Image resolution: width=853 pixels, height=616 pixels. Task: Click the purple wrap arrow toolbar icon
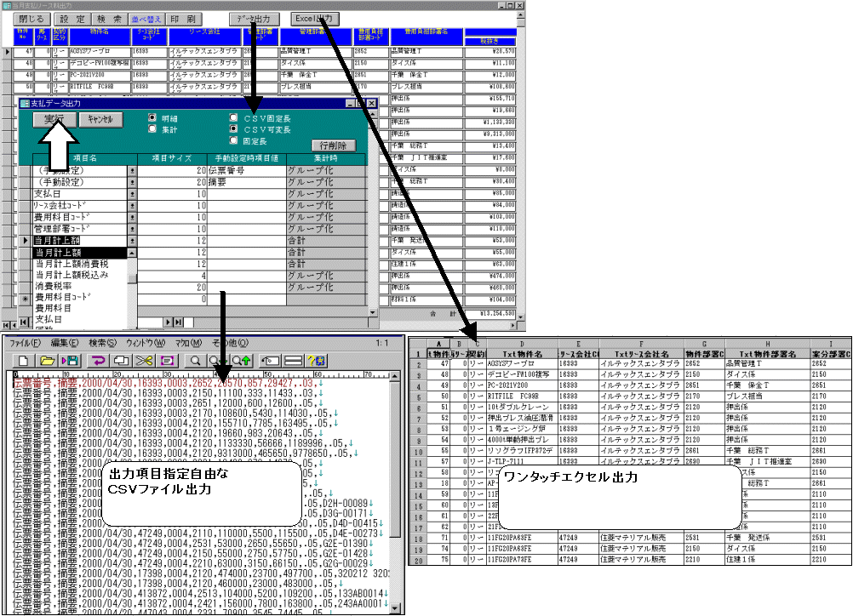[99, 361]
